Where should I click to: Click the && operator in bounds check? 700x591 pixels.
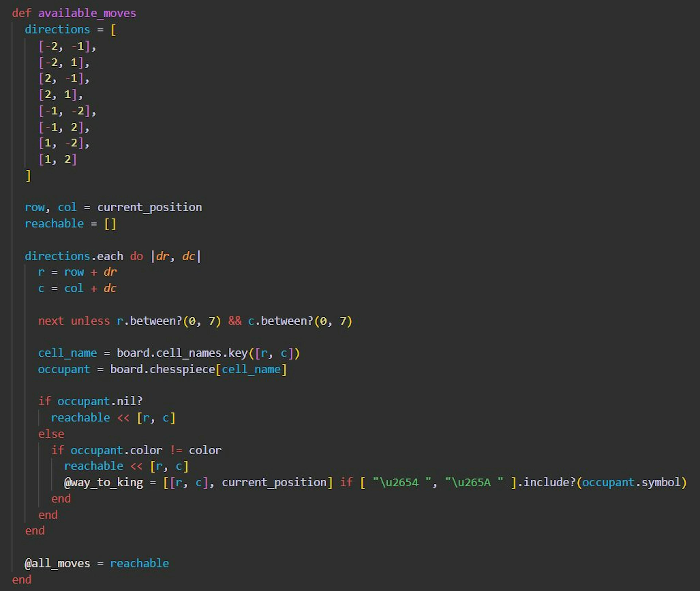click(235, 321)
